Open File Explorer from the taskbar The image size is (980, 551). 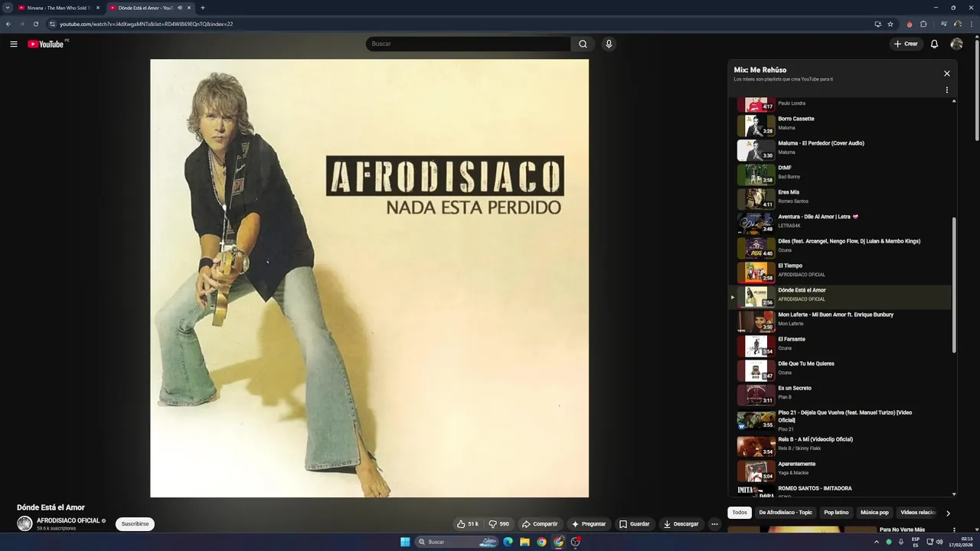tap(524, 542)
